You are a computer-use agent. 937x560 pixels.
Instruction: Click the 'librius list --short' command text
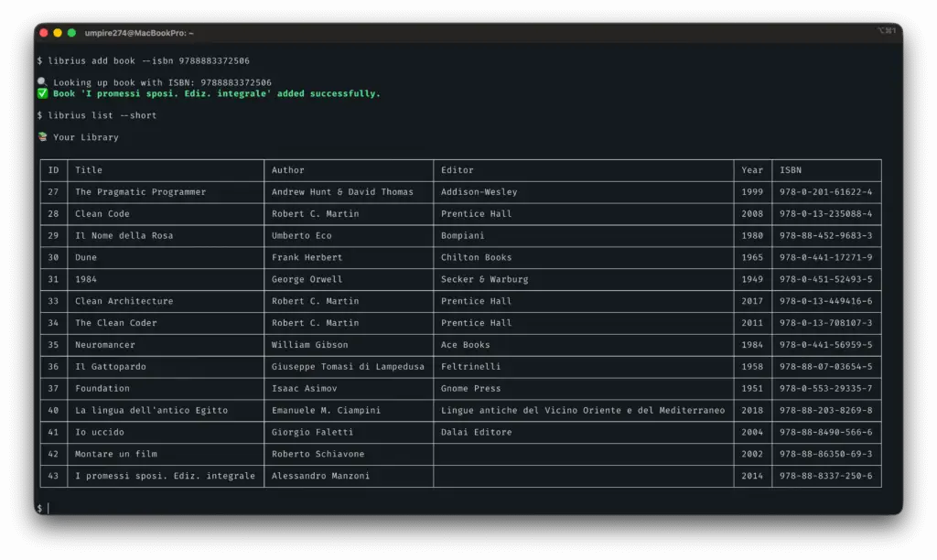tap(102, 115)
